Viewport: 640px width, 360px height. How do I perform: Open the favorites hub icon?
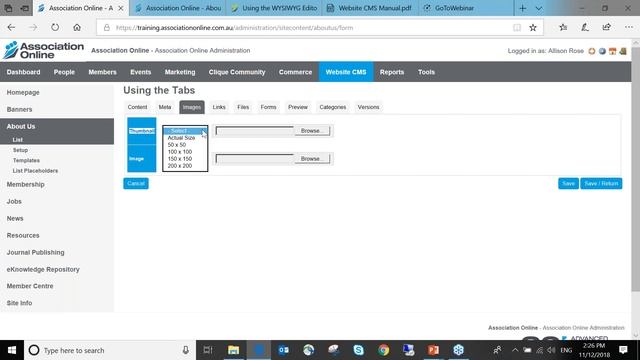[x=563, y=27]
